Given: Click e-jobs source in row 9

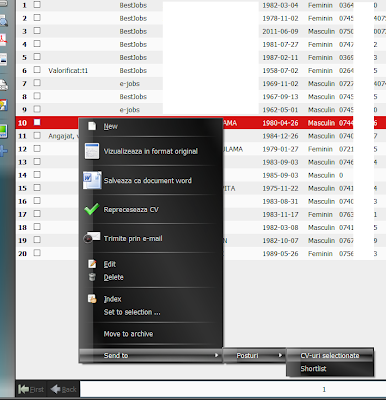Looking at the screenshot, I should [x=130, y=110].
